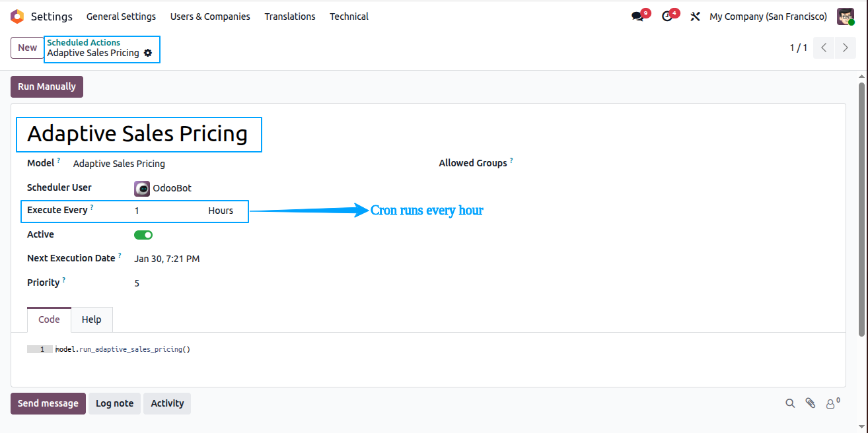Open the activities clock icon
This screenshot has width=868, height=433.
point(668,17)
